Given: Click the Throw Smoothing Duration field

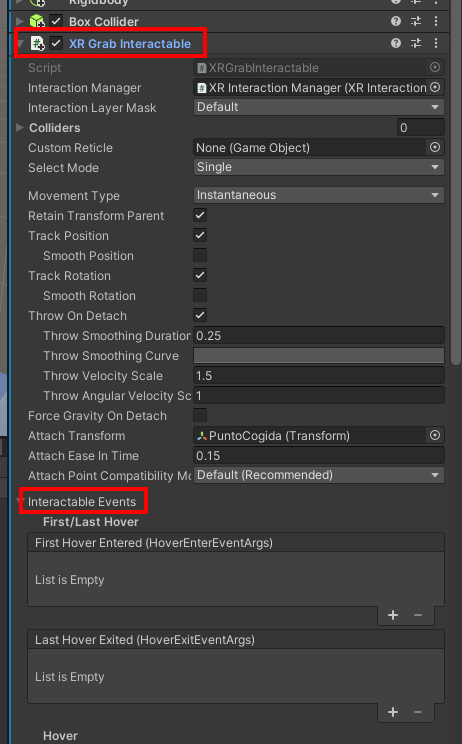Looking at the screenshot, I should (319, 335).
